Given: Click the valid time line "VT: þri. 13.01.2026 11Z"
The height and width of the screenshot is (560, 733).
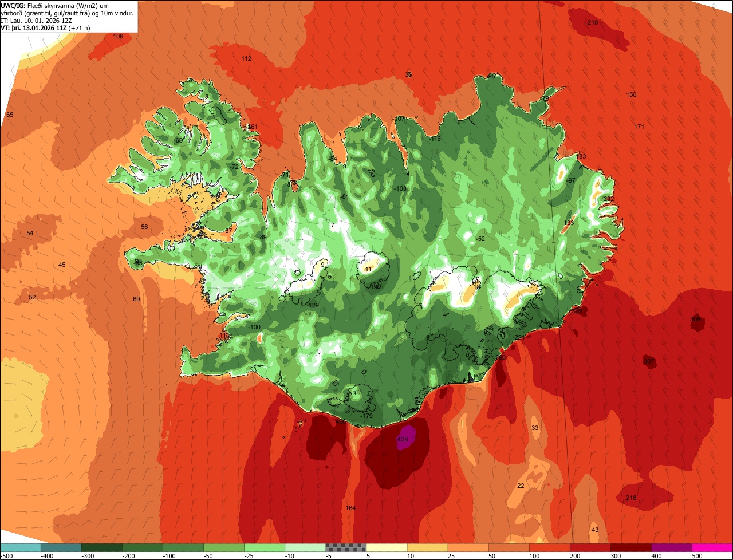Looking at the screenshot, I should point(45,27).
